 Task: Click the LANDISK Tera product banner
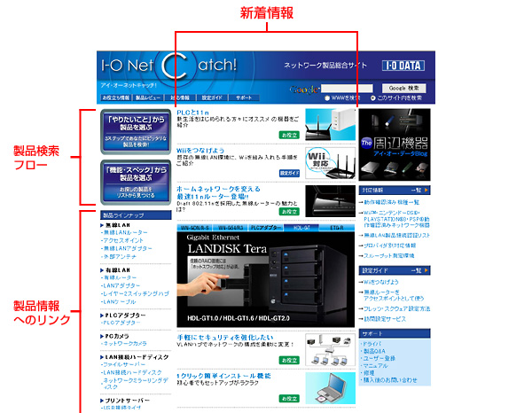click(266, 279)
